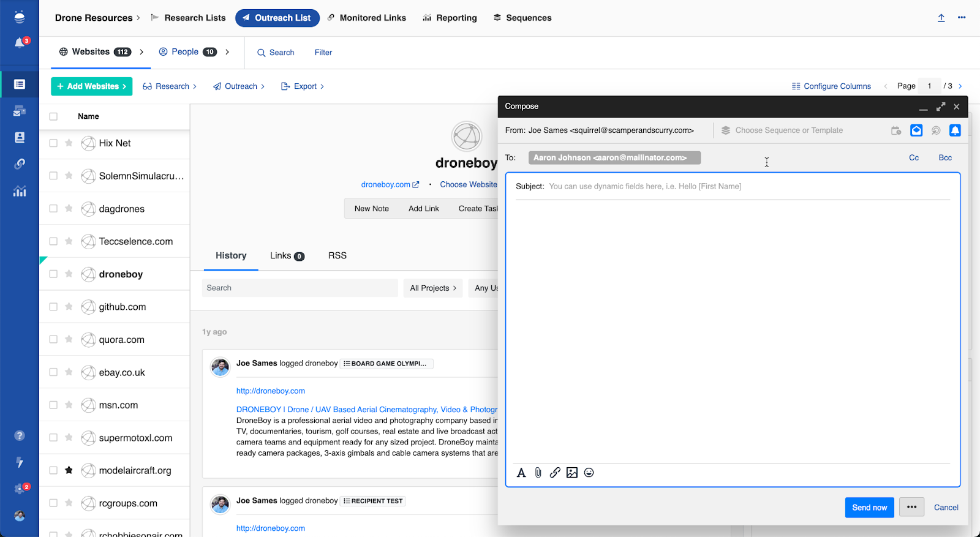Tick the checkbox for Hix Net
980x537 pixels.
[x=53, y=143]
